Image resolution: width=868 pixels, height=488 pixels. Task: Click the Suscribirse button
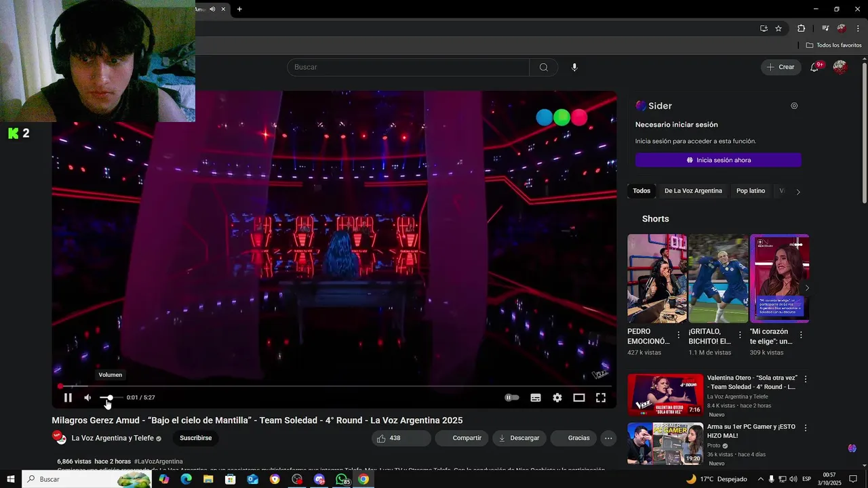tap(195, 438)
